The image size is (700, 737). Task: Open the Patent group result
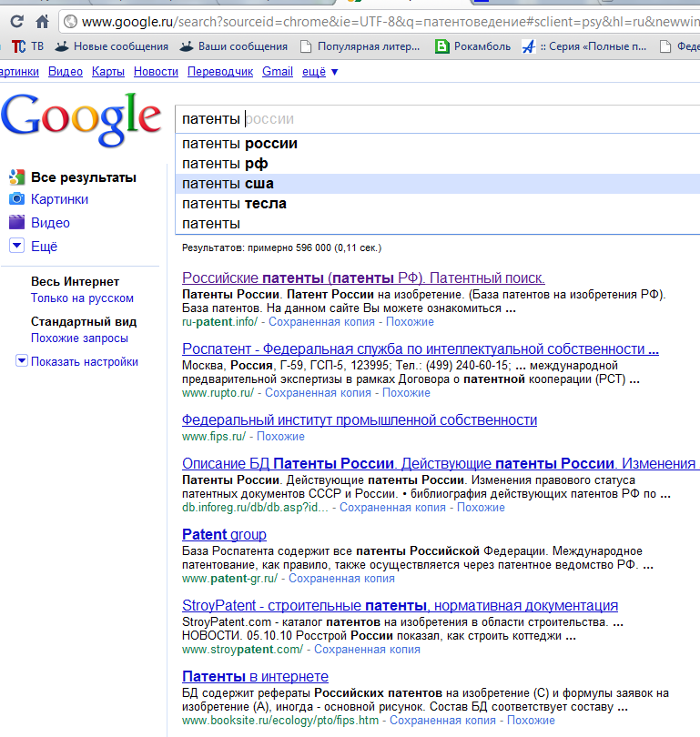(x=224, y=534)
